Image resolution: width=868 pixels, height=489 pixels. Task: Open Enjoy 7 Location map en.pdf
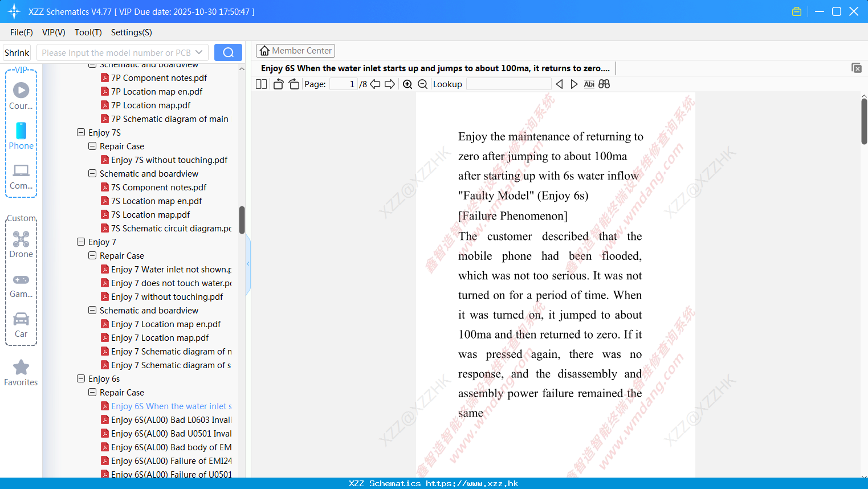pyautogui.click(x=166, y=324)
